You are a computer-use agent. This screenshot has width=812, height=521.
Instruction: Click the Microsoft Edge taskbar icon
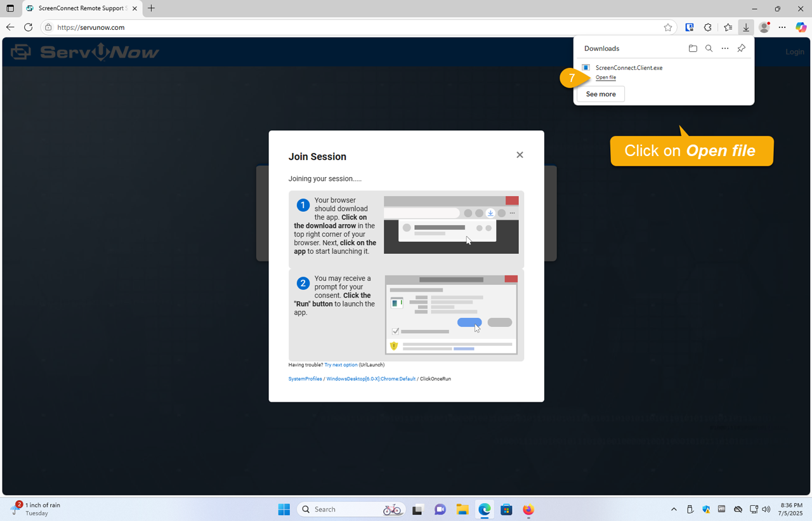coord(485,510)
